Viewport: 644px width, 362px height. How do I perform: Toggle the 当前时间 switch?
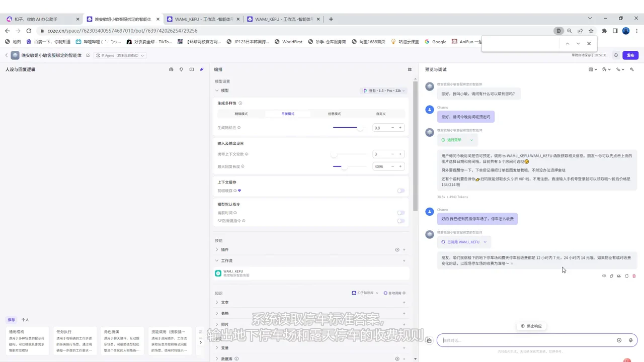click(400, 213)
